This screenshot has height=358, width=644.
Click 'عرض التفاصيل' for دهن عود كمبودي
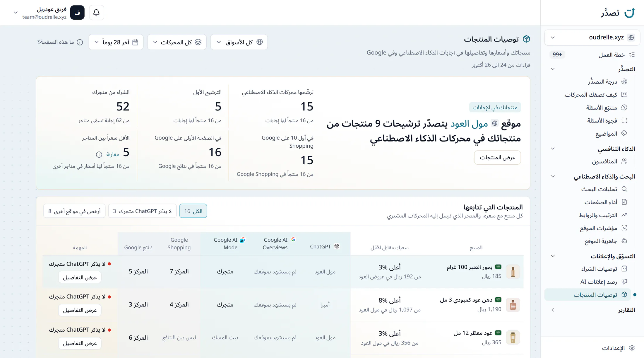[80, 310]
